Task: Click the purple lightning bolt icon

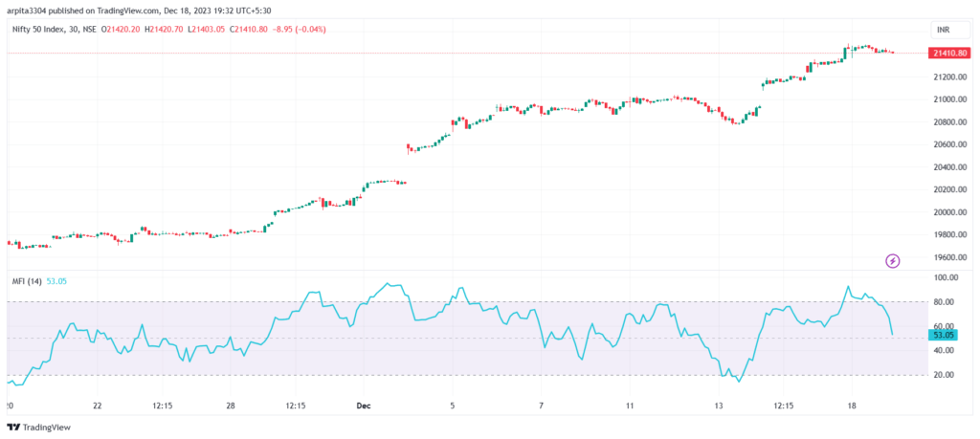Action: pyautogui.click(x=893, y=261)
